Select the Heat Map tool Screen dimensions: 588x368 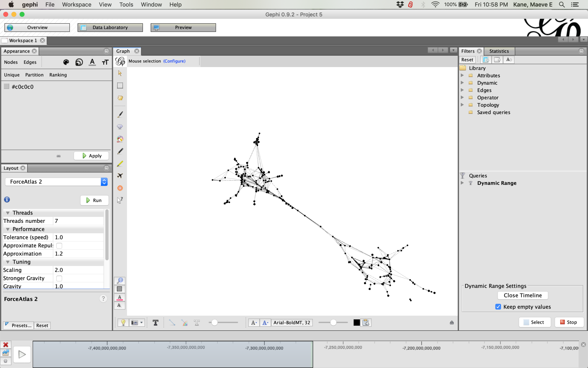point(120,188)
